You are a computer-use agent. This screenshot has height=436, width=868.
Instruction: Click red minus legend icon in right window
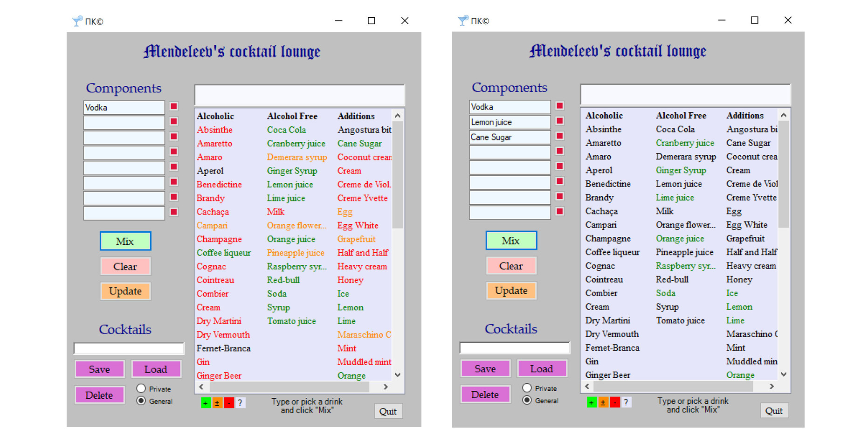(615, 402)
